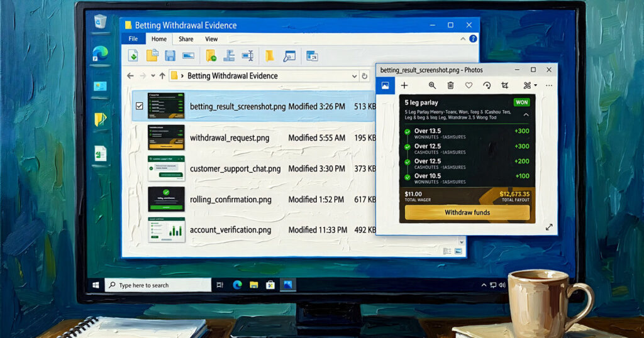Click 'Modified 1:52 PM' in rolling_confirmation row
This screenshot has width=644, height=338.
click(x=316, y=199)
